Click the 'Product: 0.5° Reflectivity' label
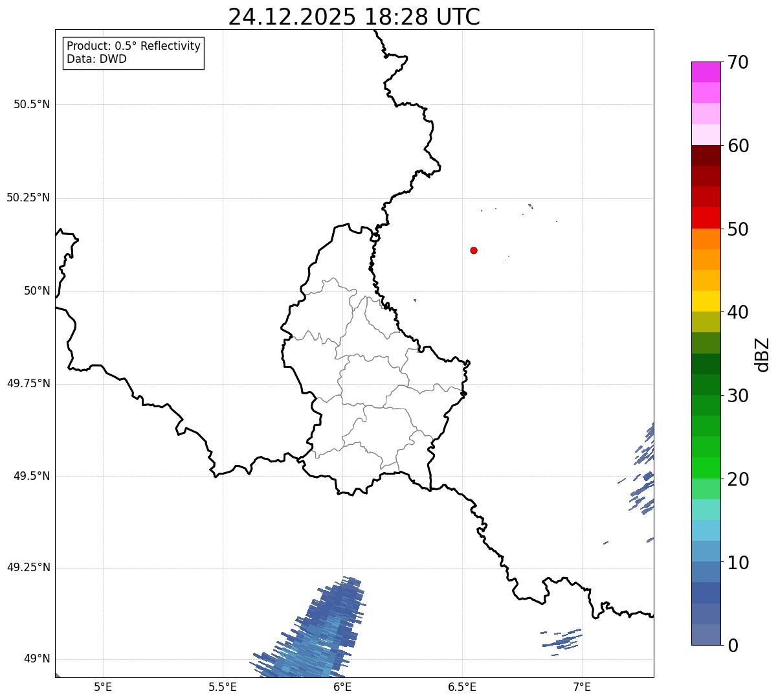Screen dimensions: 778x700 point(133,46)
